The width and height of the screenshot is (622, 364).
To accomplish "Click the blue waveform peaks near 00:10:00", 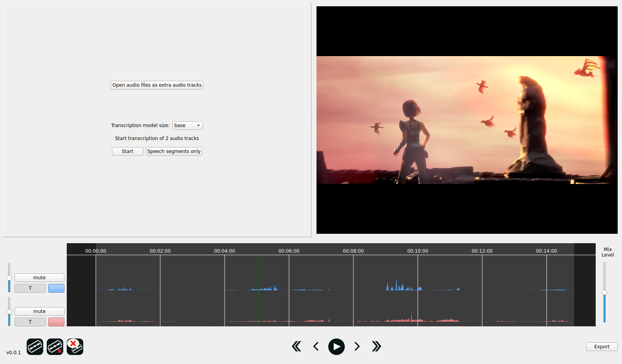I will [x=404, y=285].
